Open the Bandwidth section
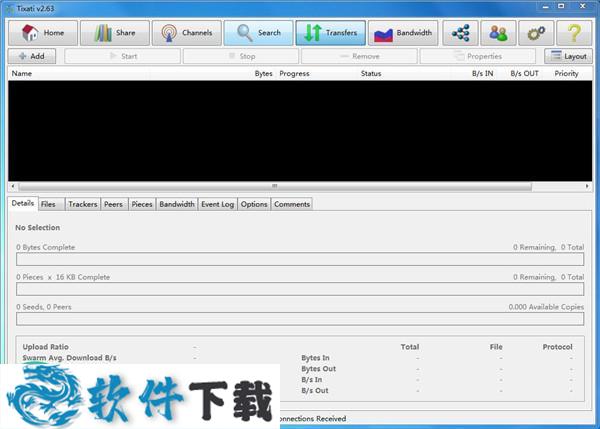The height and width of the screenshot is (429, 600). point(403,33)
